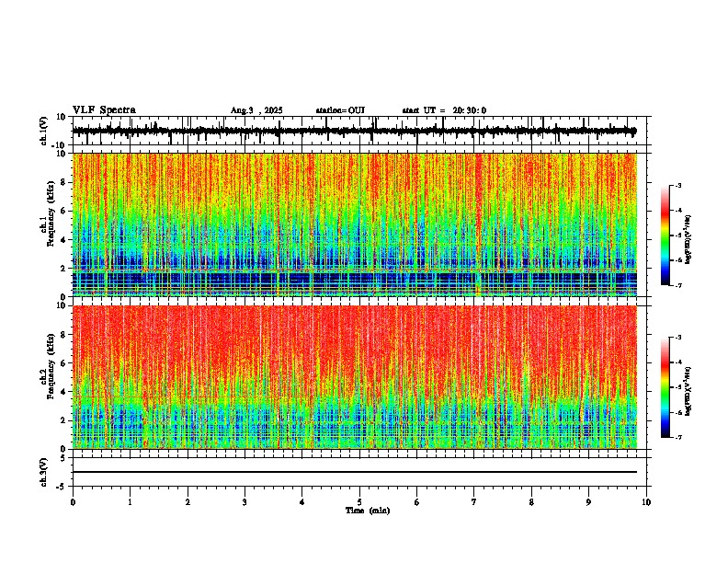The image size is (728, 563).
Task: Click time axis tick label "0"
Action: click(x=73, y=502)
